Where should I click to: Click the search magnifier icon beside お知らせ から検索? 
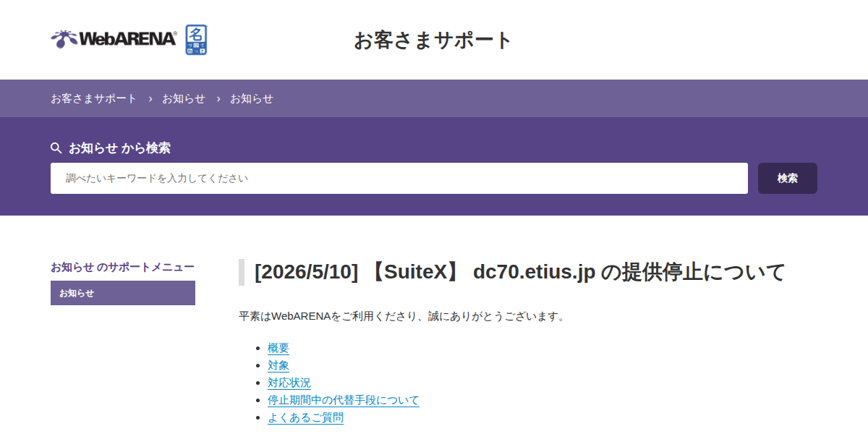(56, 148)
